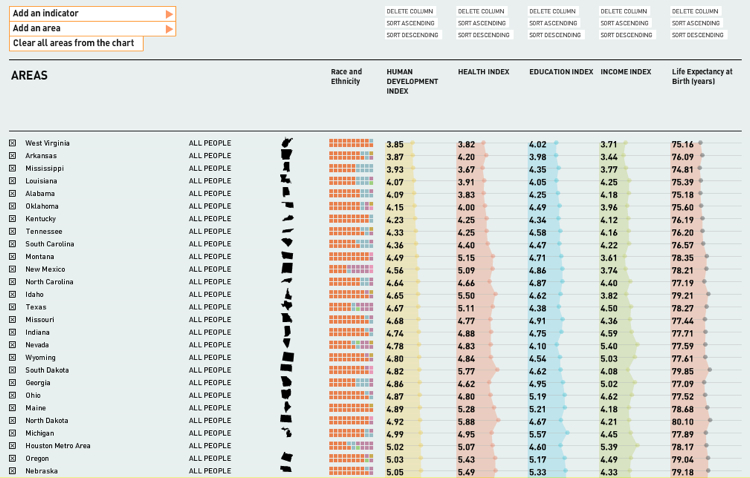Sort Health Index column ascending
The height and width of the screenshot is (478, 750).
point(483,23)
